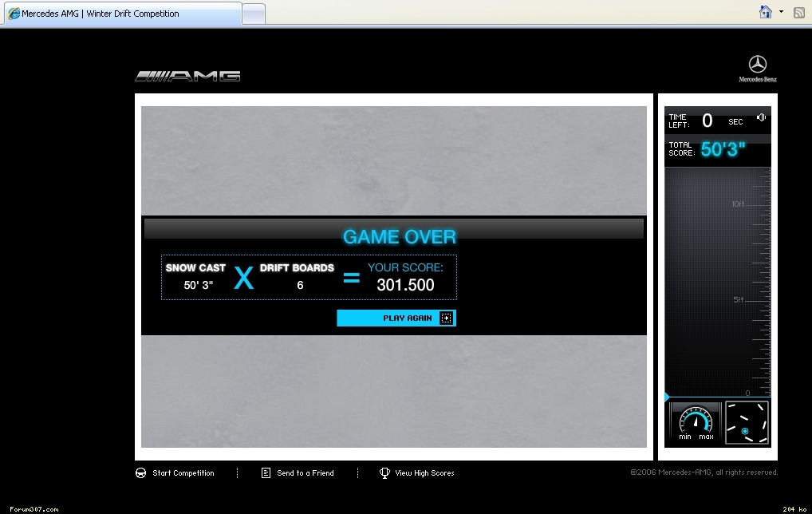The height and width of the screenshot is (514, 812).
Task: Click the 2006 Mercedes-AMG copyright text
Action: (x=704, y=472)
